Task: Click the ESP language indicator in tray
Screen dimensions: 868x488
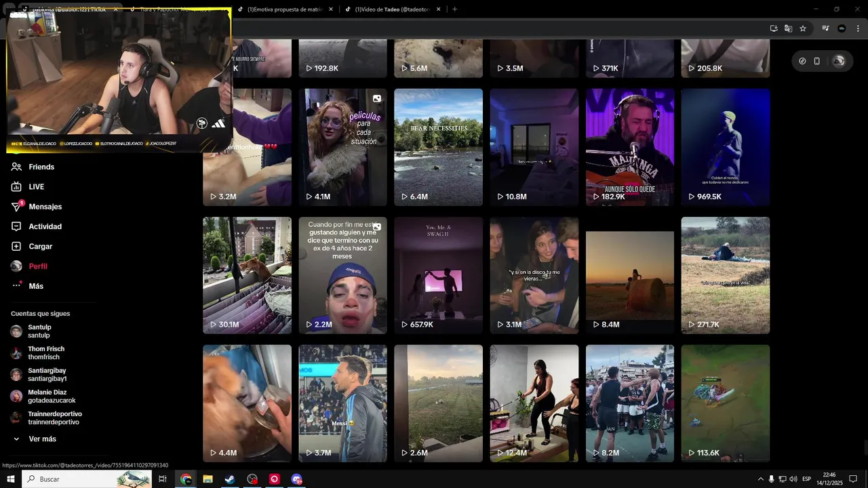Action: (807, 479)
